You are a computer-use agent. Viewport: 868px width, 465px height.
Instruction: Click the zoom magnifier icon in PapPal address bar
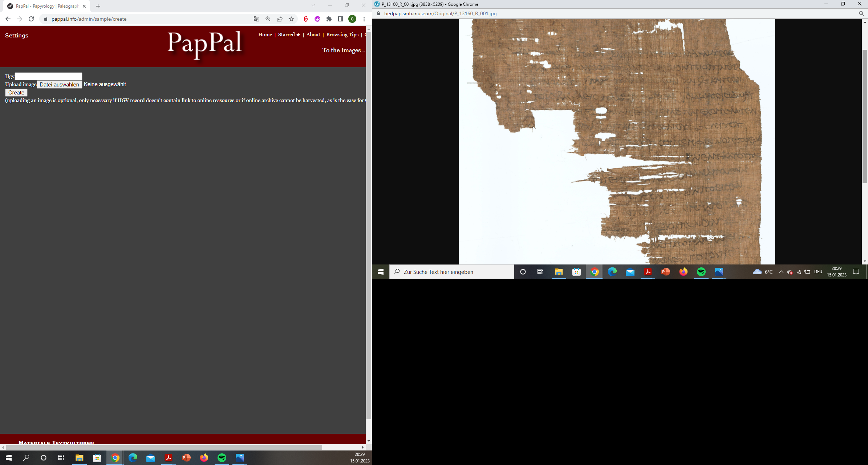pyautogui.click(x=268, y=19)
